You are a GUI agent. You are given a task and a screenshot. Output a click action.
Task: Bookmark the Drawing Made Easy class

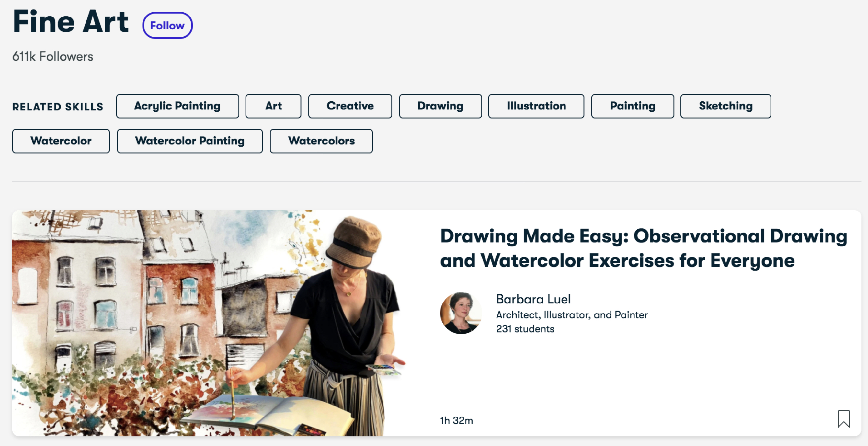pos(844,419)
